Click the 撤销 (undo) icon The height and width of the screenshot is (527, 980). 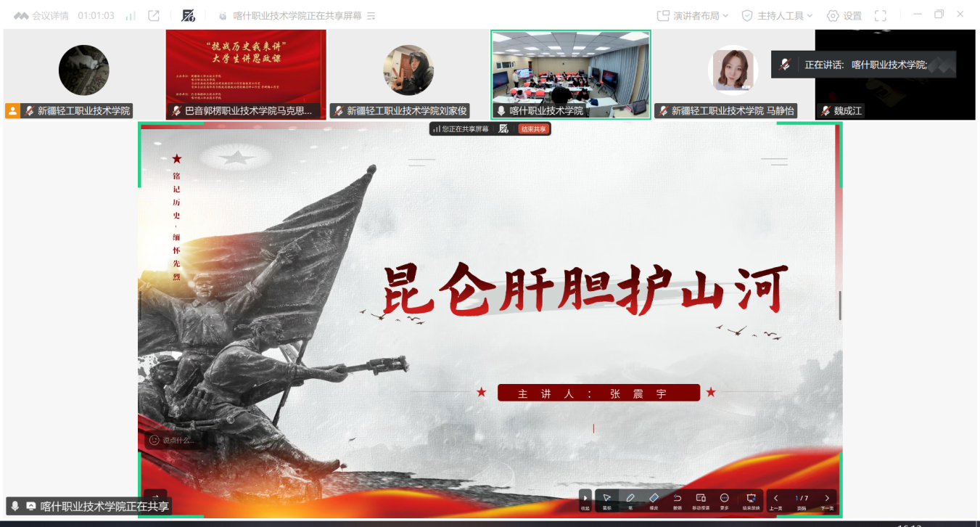[678, 499]
